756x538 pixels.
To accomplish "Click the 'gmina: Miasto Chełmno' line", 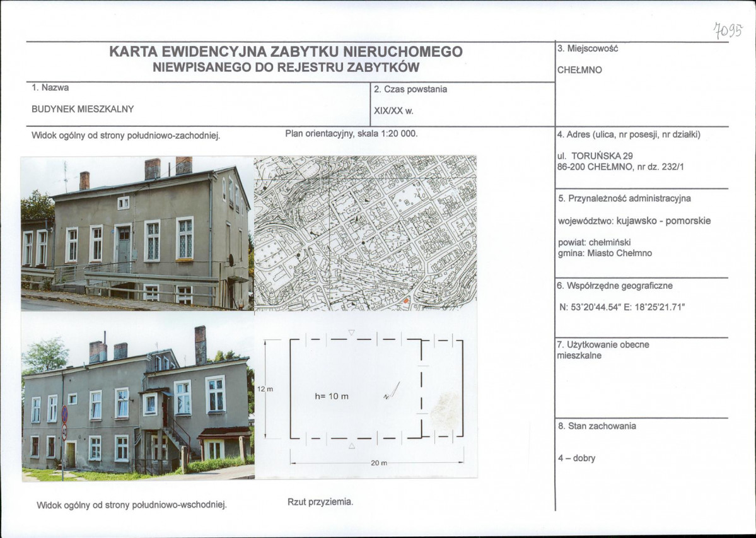I will [x=605, y=254].
